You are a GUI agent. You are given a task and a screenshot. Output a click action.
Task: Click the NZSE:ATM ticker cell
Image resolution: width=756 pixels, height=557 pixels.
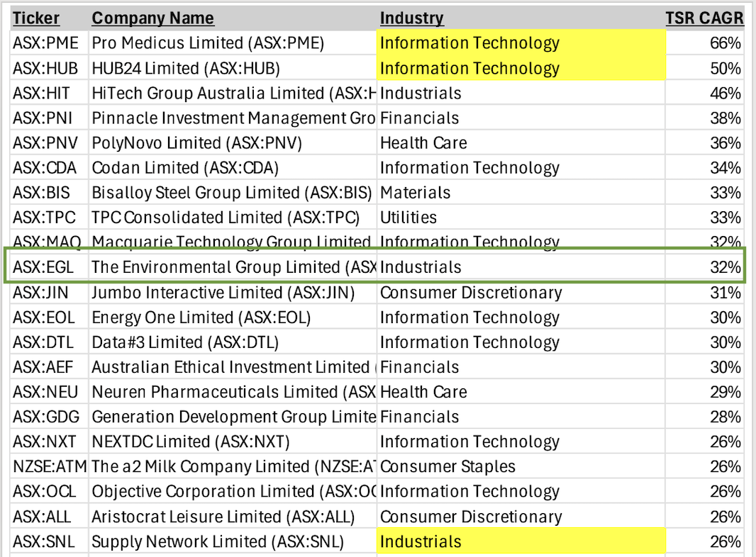[49, 467]
